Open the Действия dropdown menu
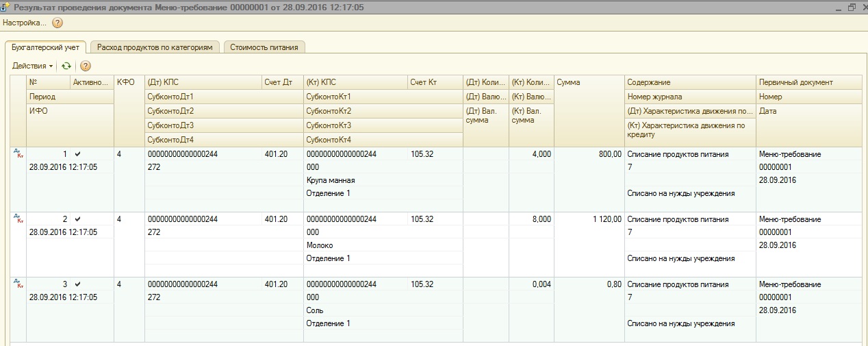Image resolution: width=868 pixels, height=346 pixels. coord(33,66)
